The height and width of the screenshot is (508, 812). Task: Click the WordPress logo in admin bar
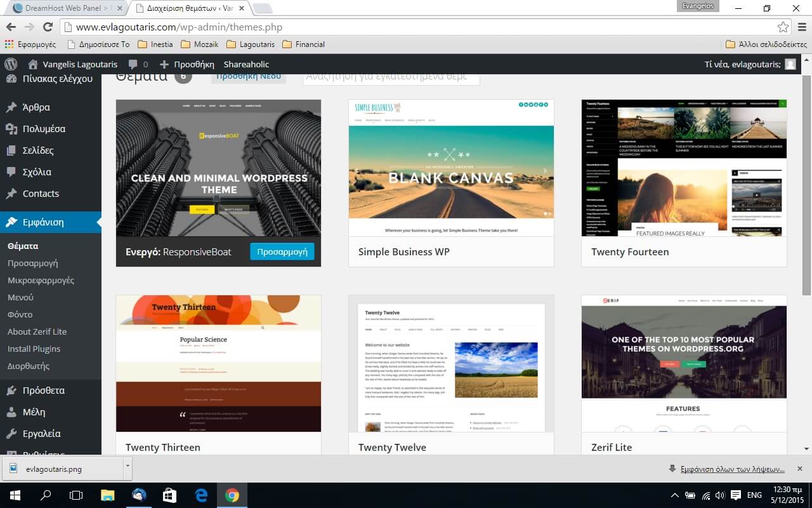coord(11,64)
